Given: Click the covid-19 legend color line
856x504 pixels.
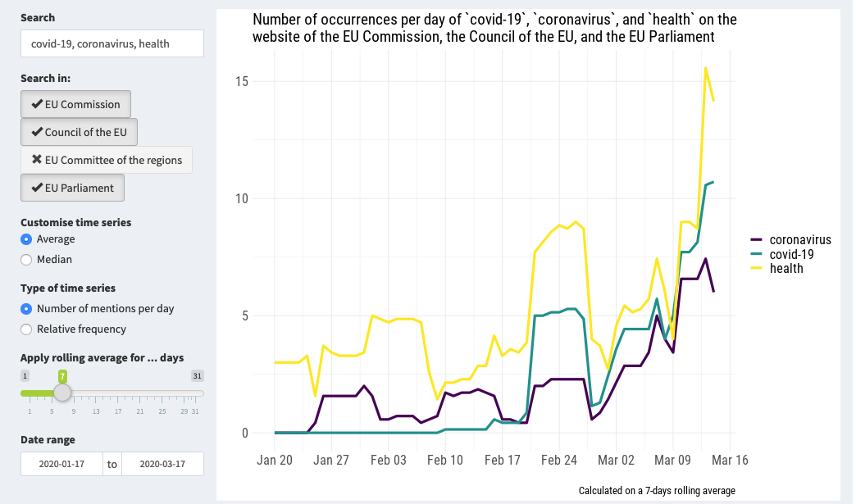Looking at the screenshot, I should 758,254.
